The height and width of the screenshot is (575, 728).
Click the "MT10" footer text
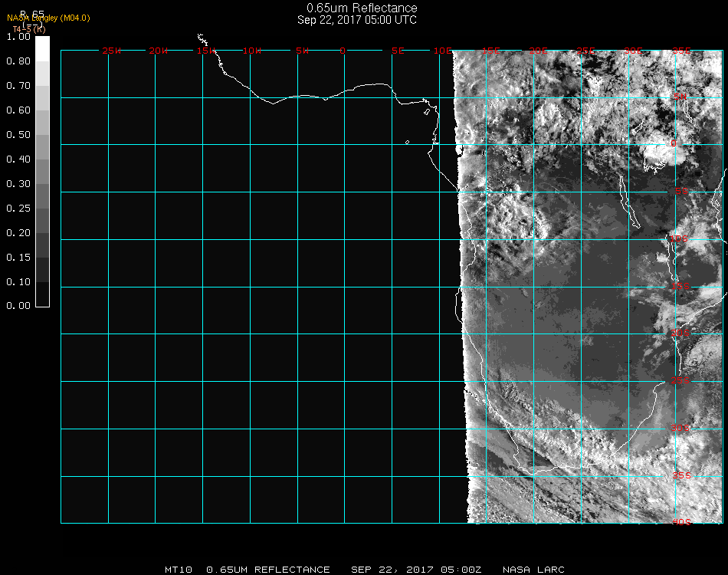tap(179, 570)
